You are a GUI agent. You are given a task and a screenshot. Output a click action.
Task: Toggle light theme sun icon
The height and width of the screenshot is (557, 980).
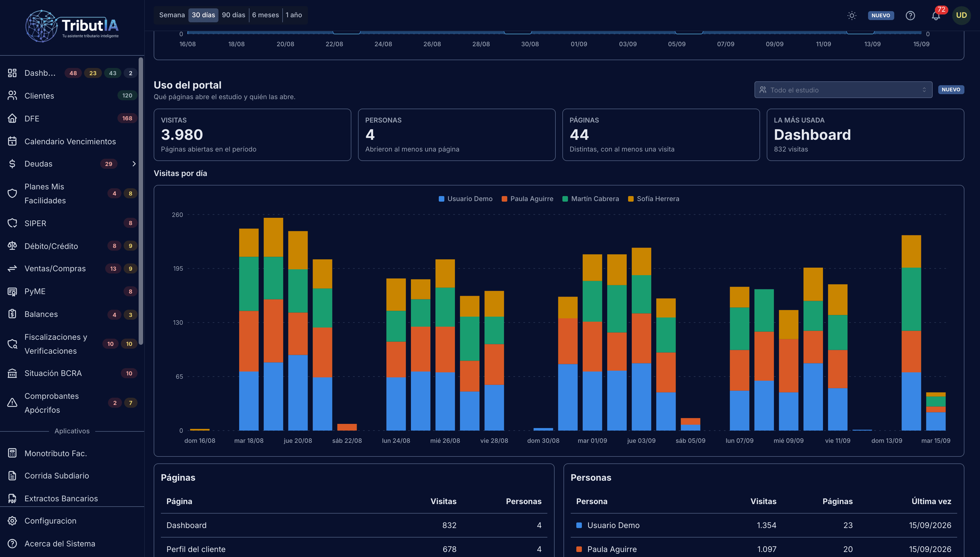click(852, 15)
